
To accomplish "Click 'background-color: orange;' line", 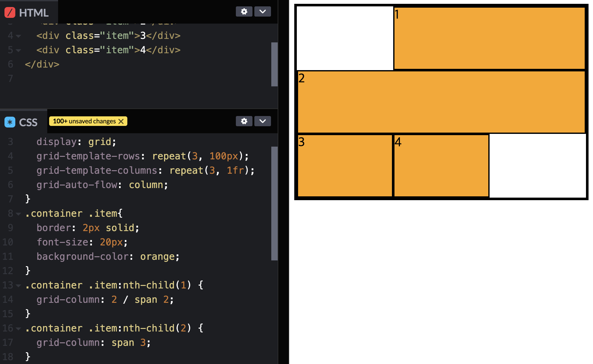I will [x=108, y=257].
